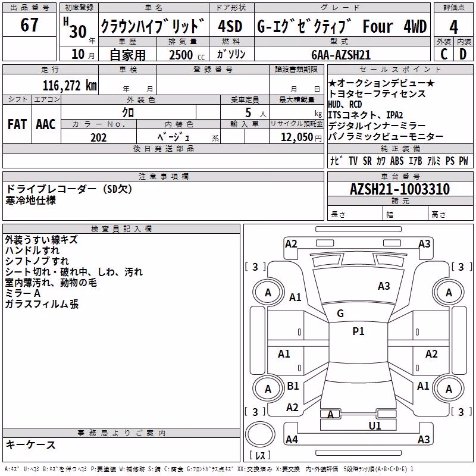
Task: Click the 幅 width field
Action: pyautogui.click(x=406, y=214)
